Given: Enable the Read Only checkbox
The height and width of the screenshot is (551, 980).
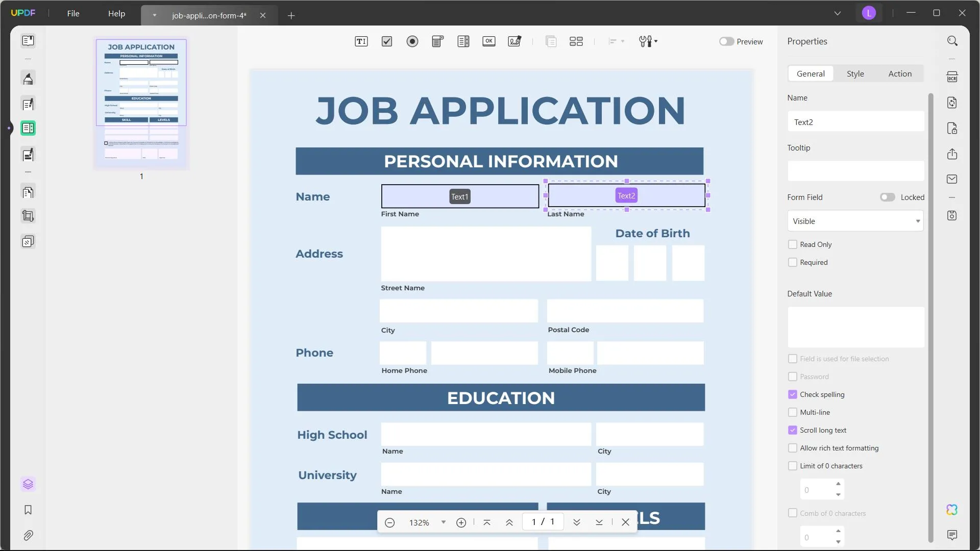Looking at the screenshot, I should click(793, 244).
